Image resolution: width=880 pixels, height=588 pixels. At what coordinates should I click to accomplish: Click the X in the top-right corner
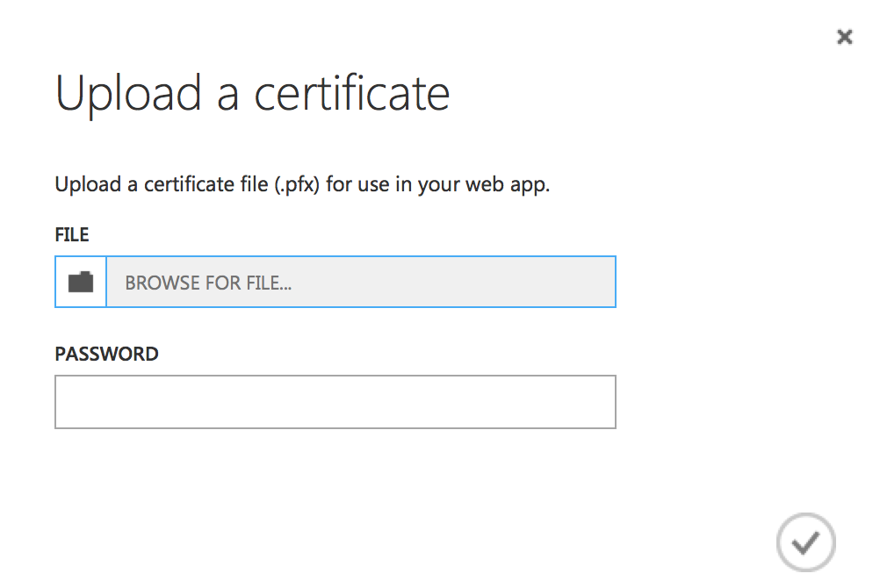(x=844, y=37)
